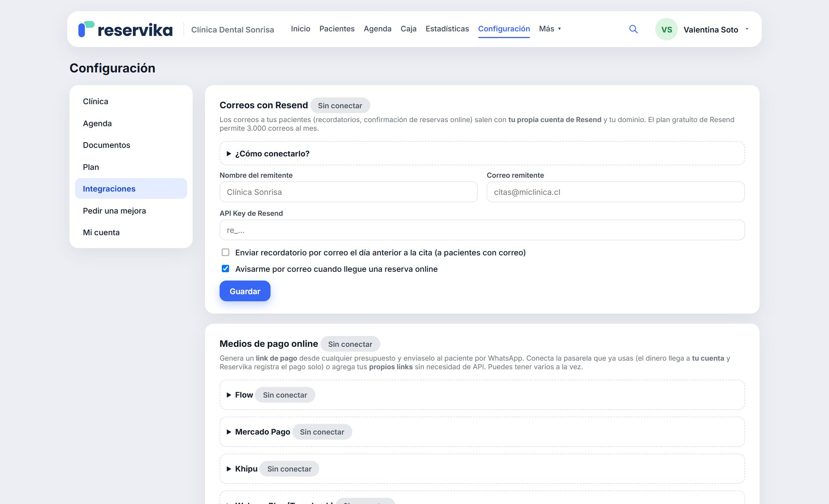The height and width of the screenshot is (504, 829).
Task: Expand the Mercado Pago gateway section
Action: point(482,432)
